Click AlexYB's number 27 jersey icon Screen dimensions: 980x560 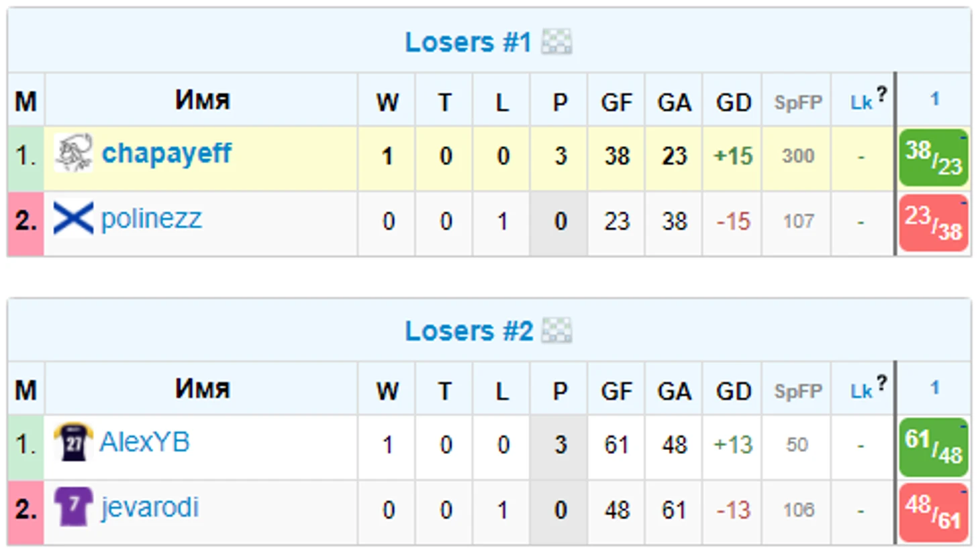73,442
